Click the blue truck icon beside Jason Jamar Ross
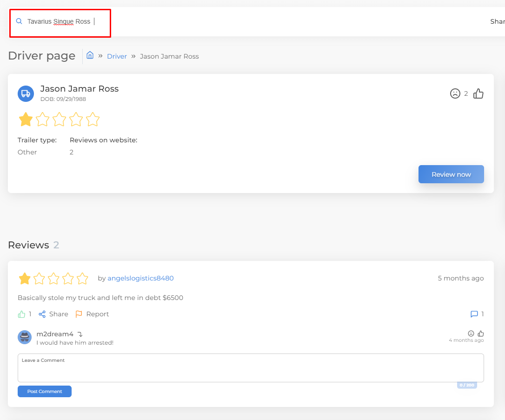Screen dimensions: 505x420 [26, 93]
